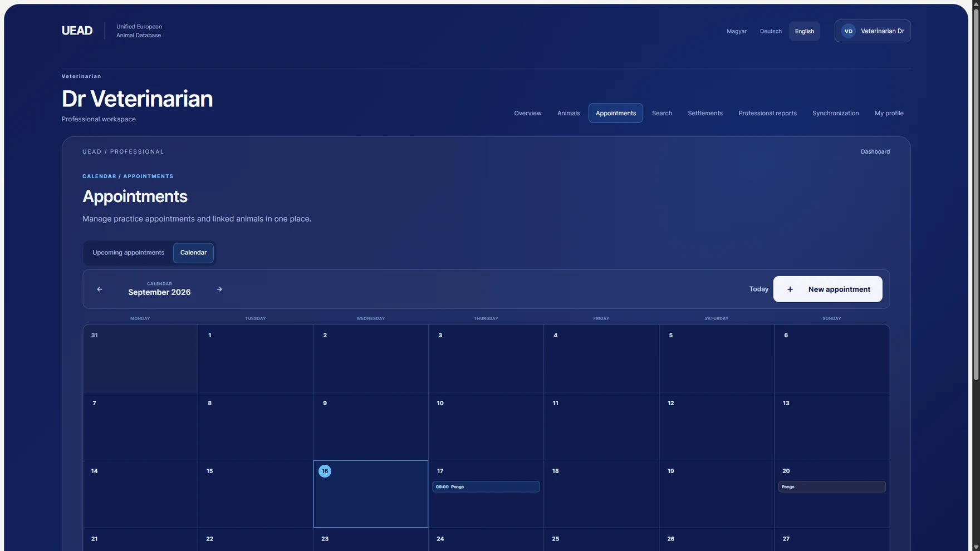Open the Settlements tab
The height and width of the screenshot is (551, 980).
coord(705,113)
